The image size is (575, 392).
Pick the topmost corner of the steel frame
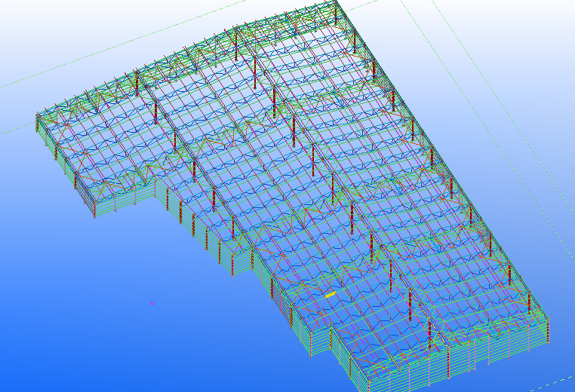[334, 2]
